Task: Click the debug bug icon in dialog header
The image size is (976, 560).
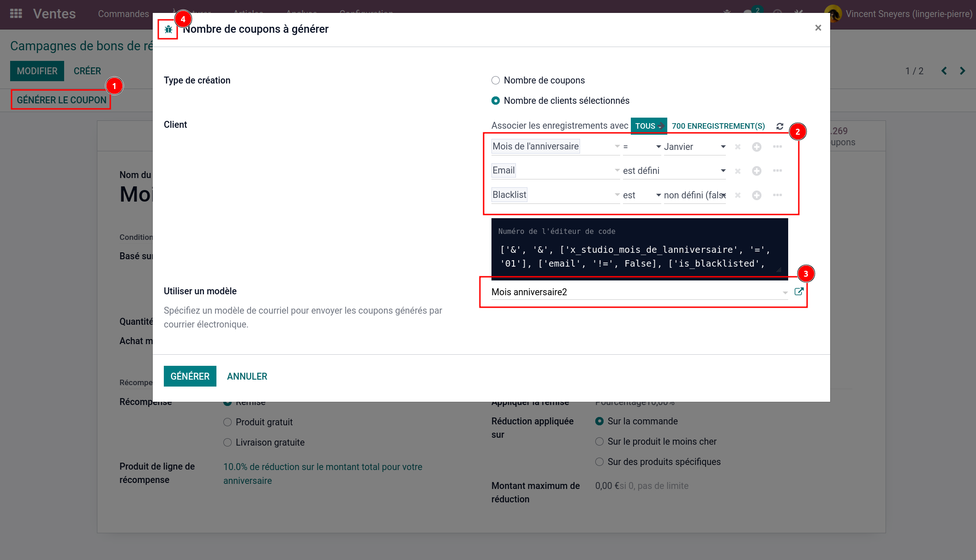Action: 168,30
